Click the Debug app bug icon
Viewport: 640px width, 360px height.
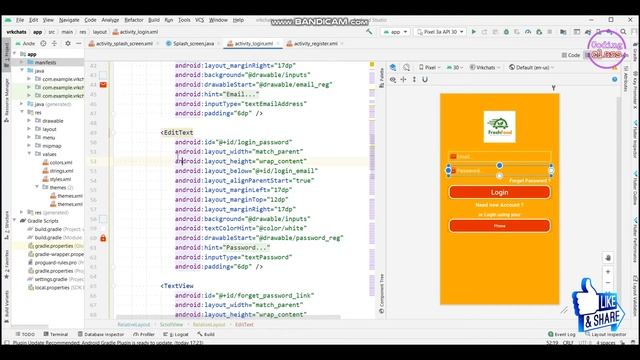tap(506, 32)
